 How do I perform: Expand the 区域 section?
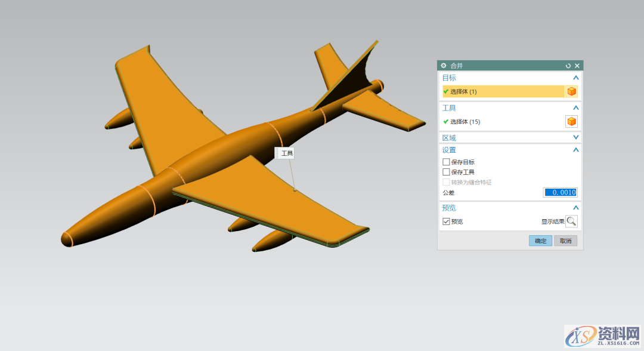click(x=575, y=138)
